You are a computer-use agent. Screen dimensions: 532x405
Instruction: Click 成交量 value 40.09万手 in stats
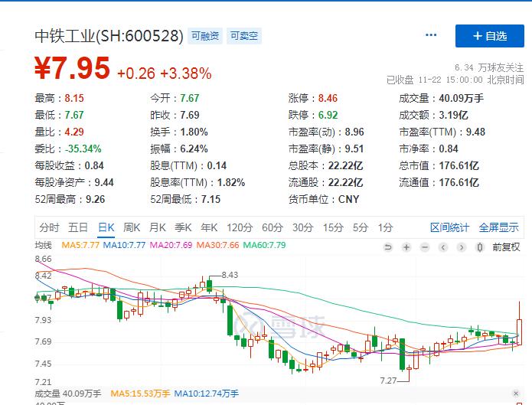coord(461,98)
